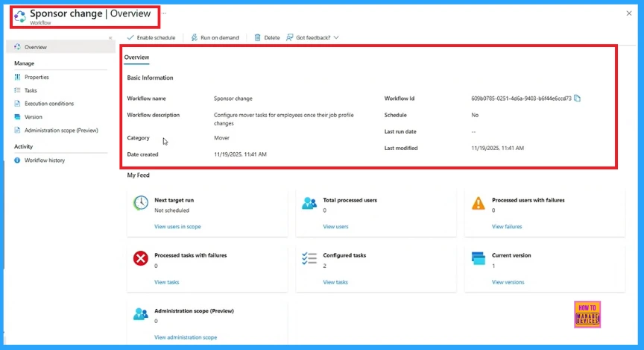Click the Not scheduled status text
Image resolution: width=644 pixels, height=350 pixels.
click(171, 210)
